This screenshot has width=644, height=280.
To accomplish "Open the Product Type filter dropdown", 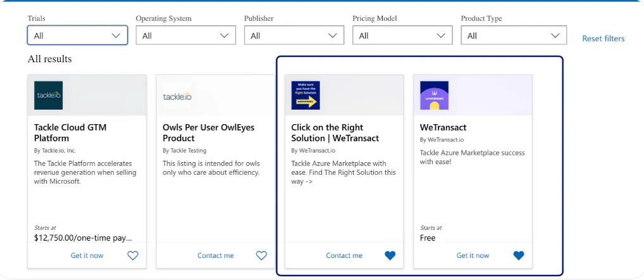I will (x=514, y=35).
